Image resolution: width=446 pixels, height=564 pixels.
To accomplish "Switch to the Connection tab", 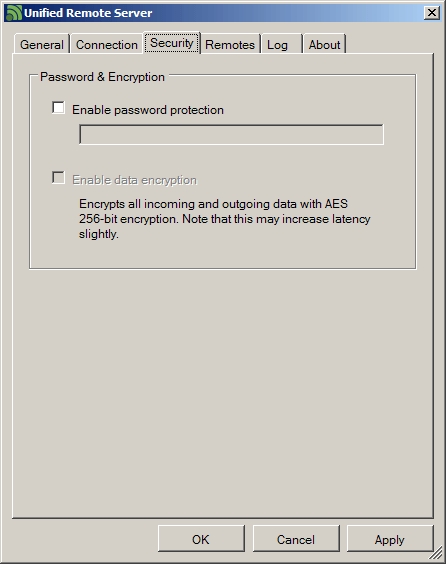I will 107,45.
